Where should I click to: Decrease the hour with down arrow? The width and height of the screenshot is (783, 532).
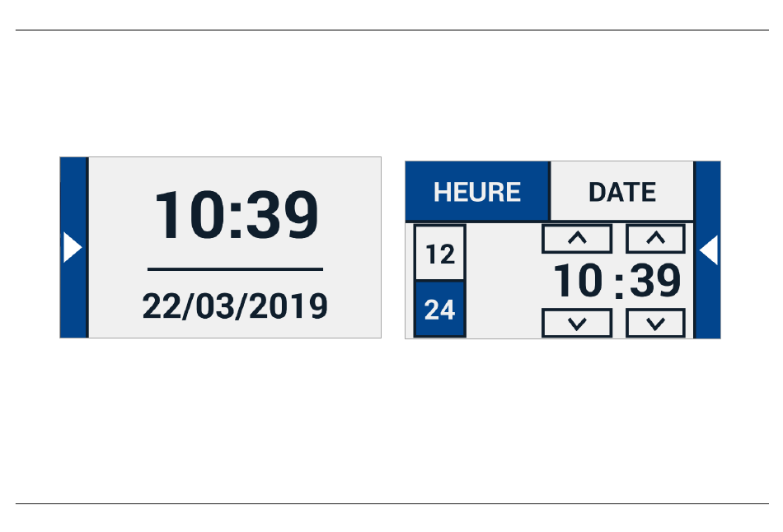coord(577,324)
